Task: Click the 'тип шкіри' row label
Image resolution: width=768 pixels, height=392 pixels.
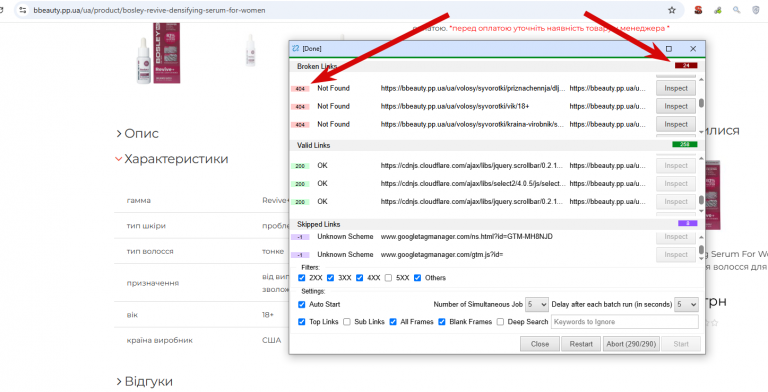Action: click(x=146, y=226)
